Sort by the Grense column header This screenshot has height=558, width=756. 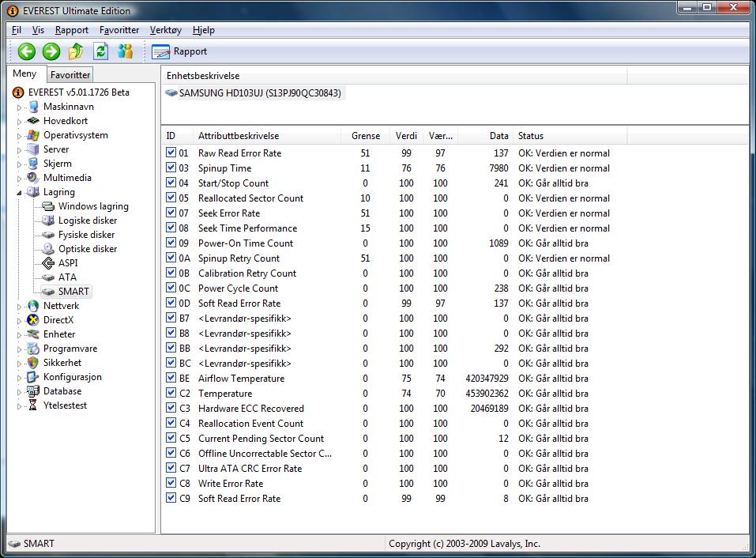coord(366,136)
